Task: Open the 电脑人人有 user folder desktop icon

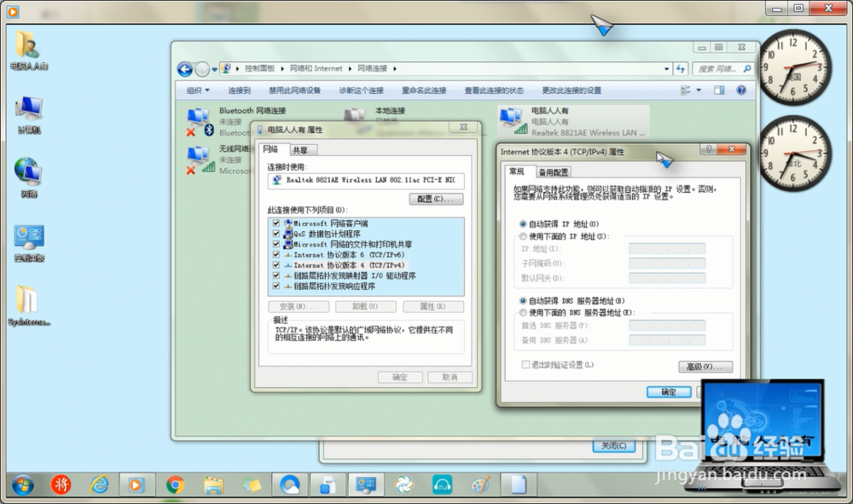Action: (27, 50)
